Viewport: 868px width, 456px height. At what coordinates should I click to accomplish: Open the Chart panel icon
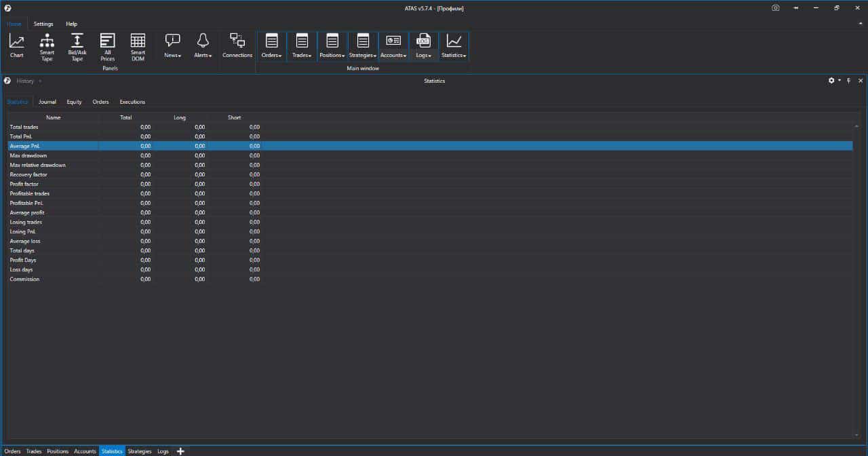[16, 45]
